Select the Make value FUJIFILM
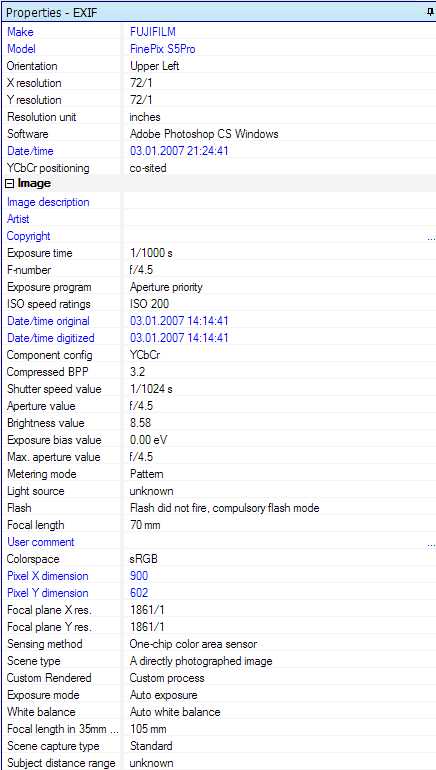Image resolution: width=436 pixels, height=770 pixels. pos(153,32)
